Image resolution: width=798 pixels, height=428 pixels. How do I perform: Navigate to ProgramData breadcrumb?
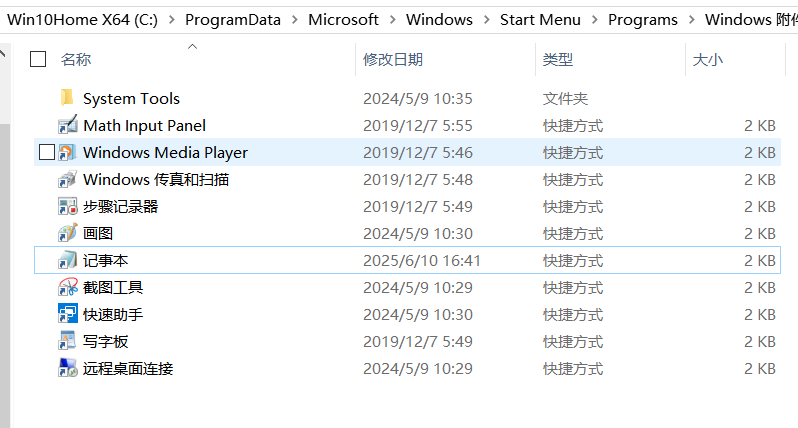tap(233, 20)
